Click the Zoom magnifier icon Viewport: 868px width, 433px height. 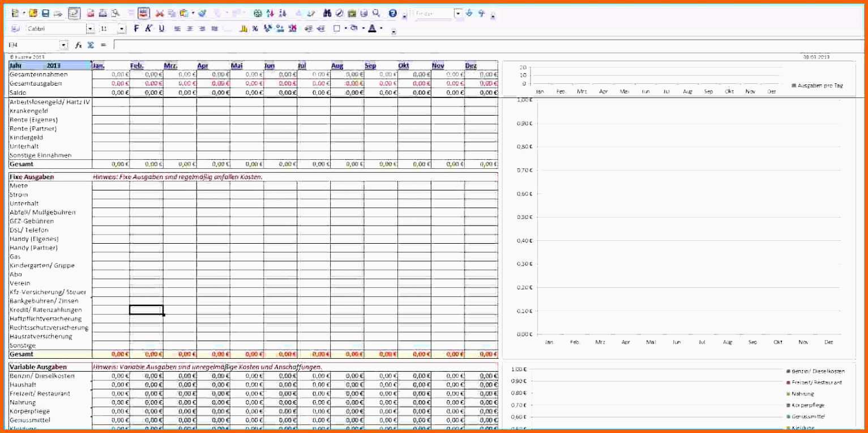[x=376, y=13]
